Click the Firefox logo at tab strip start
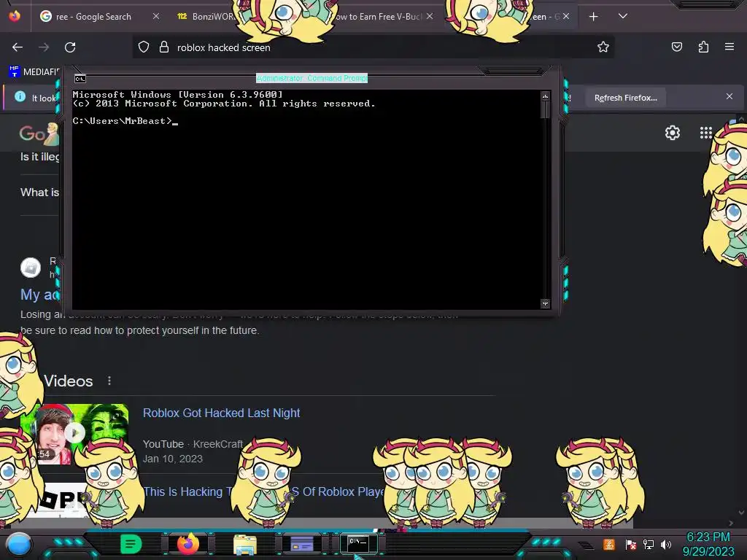747x560 pixels. [x=15, y=16]
